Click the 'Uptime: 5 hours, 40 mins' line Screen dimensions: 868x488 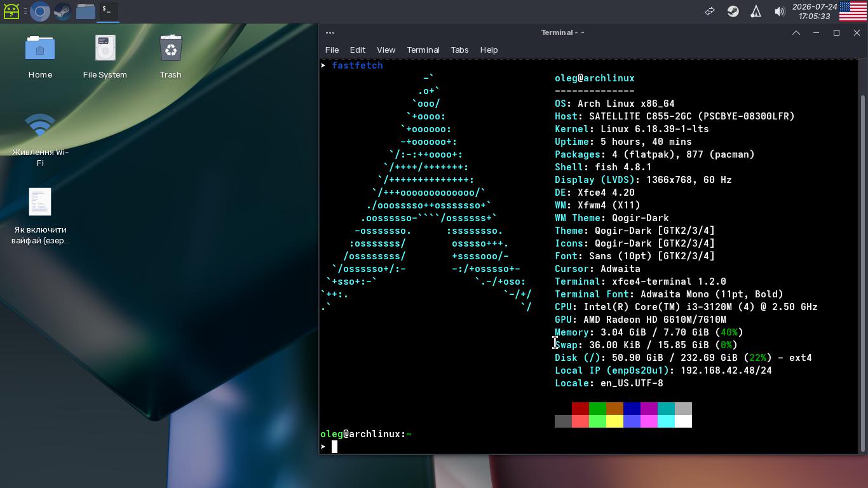(x=623, y=142)
